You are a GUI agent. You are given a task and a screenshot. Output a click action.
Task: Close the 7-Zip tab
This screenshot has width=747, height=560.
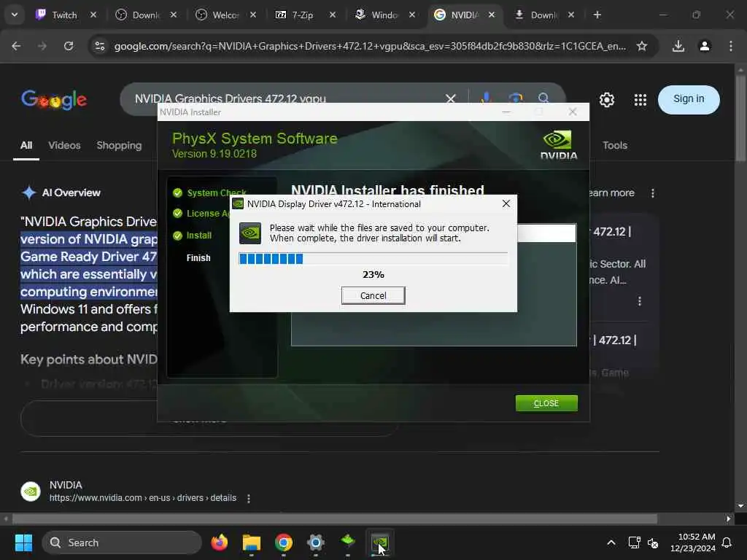pos(333,15)
